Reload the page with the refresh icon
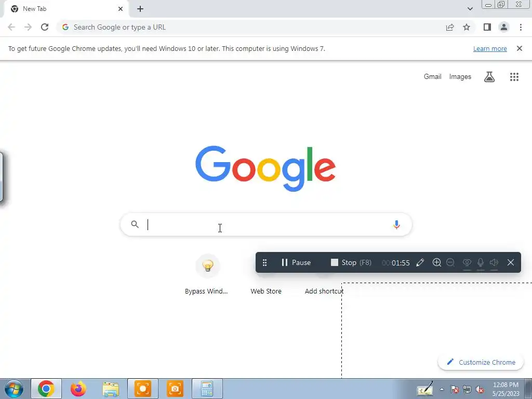 point(45,27)
